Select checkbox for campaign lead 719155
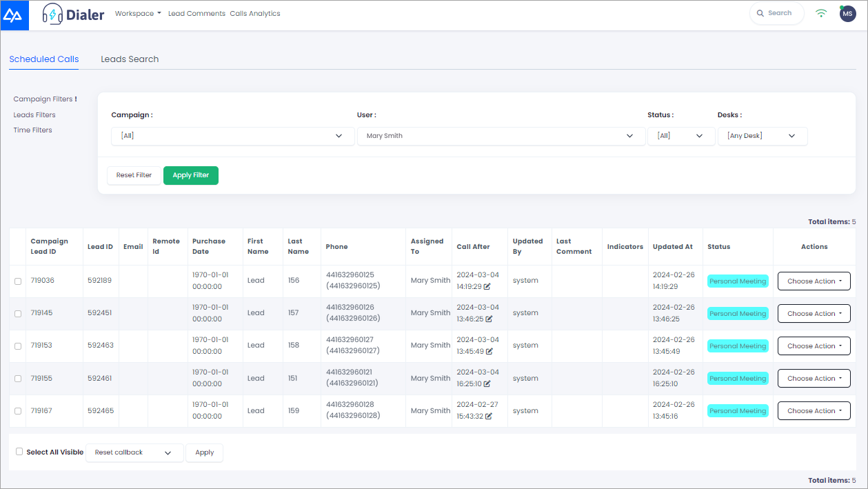Screen dimensions: 868x489 [x=18, y=379]
